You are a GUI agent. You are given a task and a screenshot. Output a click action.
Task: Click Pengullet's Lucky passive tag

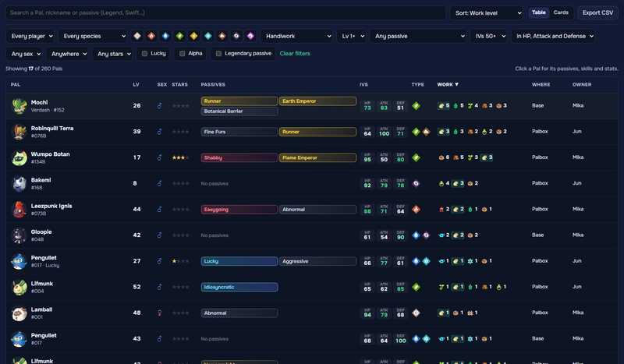pos(239,261)
